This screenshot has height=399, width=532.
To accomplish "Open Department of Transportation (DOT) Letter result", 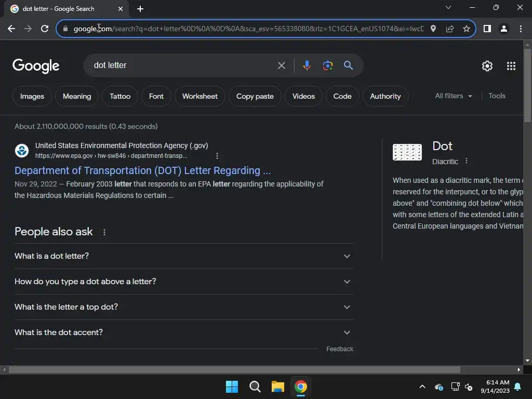I will coord(142,170).
